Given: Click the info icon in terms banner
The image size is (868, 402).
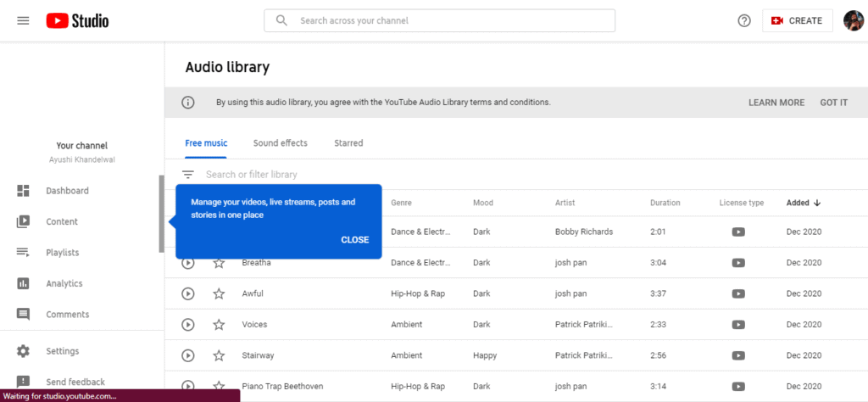Looking at the screenshot, I should [188, 103].
